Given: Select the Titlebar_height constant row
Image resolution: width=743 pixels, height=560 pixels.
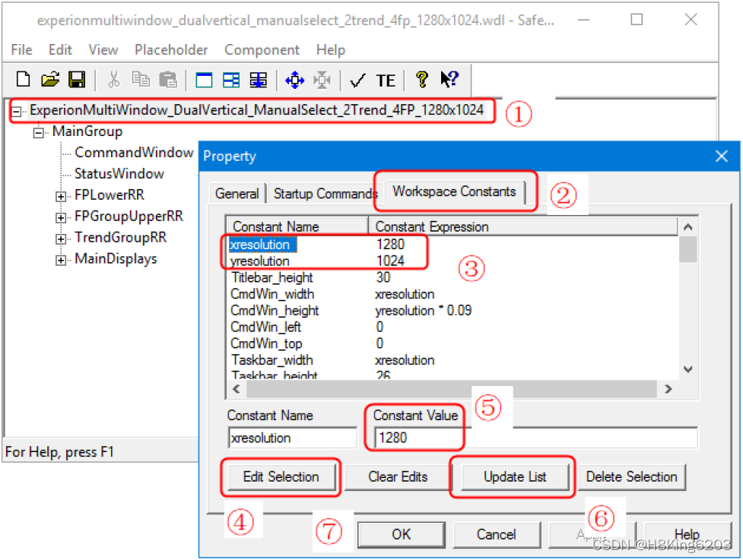Looking at the screenshot, I should [452, 277].
